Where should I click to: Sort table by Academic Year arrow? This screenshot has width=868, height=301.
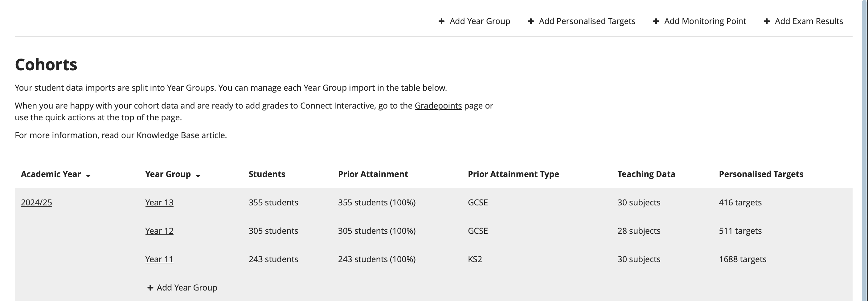[x=88, y=175]
